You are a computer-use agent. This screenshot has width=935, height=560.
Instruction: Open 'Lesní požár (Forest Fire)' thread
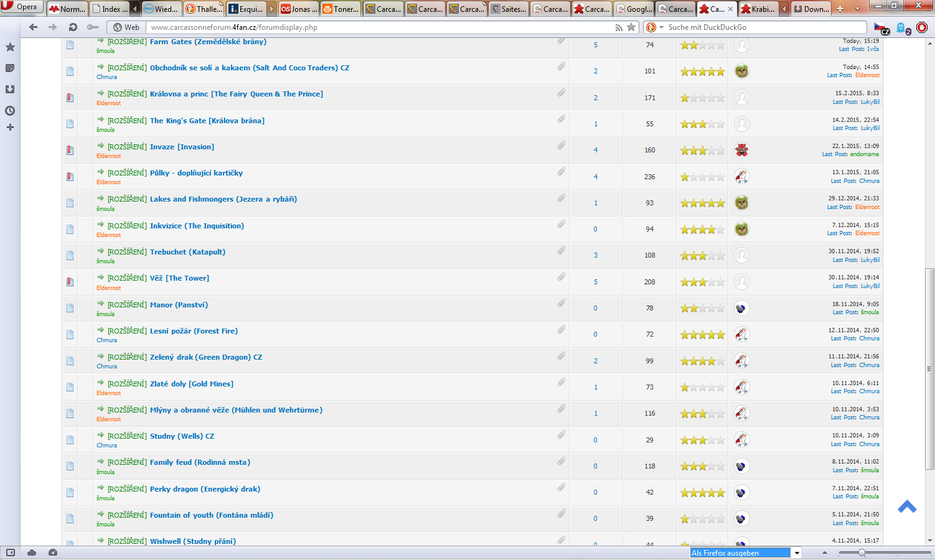(x=194, y=331)
